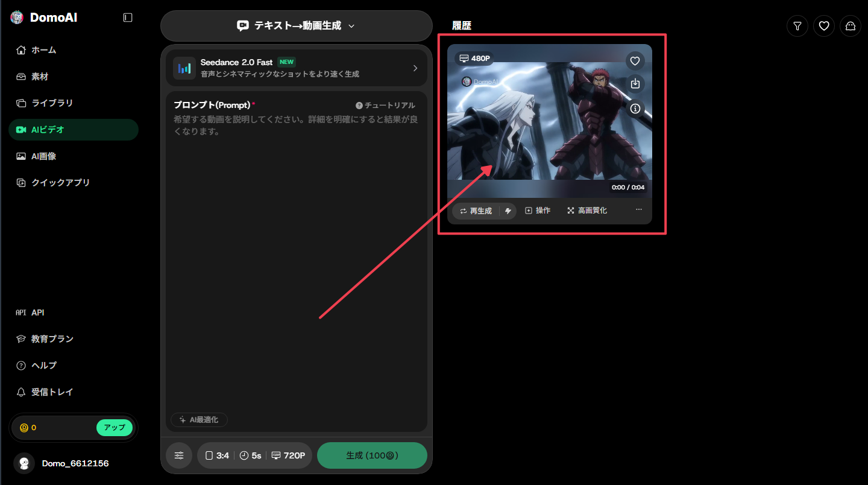Open the video card's three-dot more menu
The height and width of the screenshot is (485, 868).
coord(639,210)
